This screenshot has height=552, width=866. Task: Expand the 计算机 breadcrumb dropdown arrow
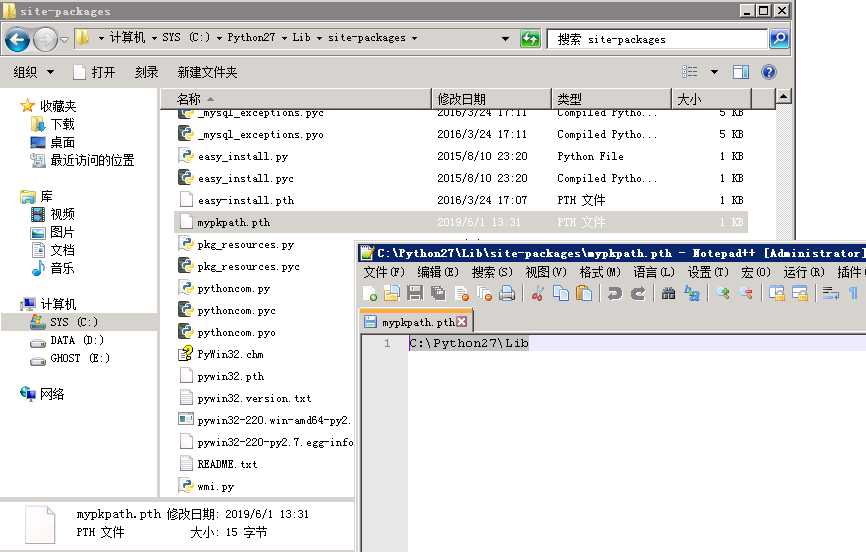tap(154, 38)
